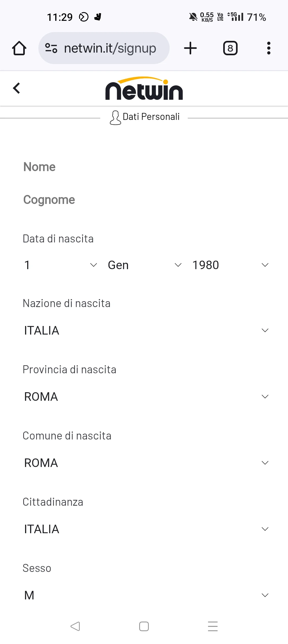Go back using the page back arrow
Image resolution: width=288 pixels, height=644 pixels.
coord(17,88)
